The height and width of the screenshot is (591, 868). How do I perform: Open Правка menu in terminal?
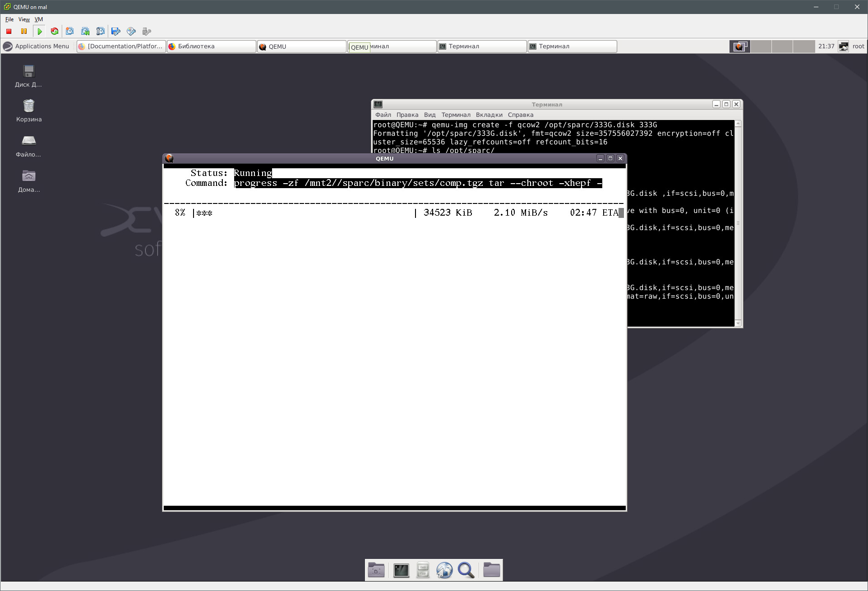[407, 115]
